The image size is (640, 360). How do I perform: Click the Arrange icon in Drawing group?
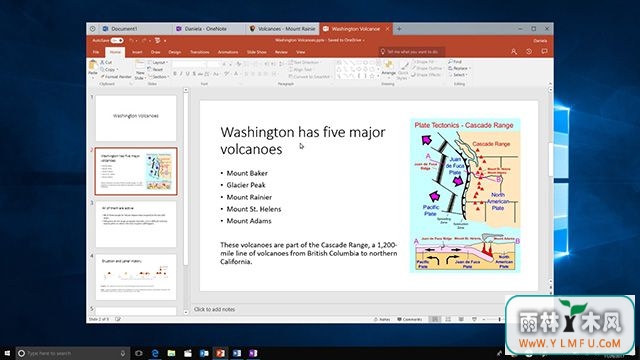[389, 65]
